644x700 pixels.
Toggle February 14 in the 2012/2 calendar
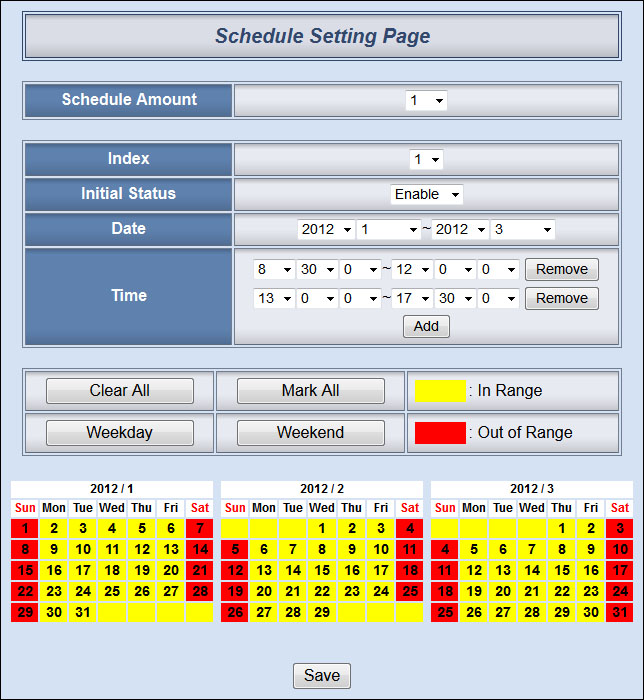[293, 570]
